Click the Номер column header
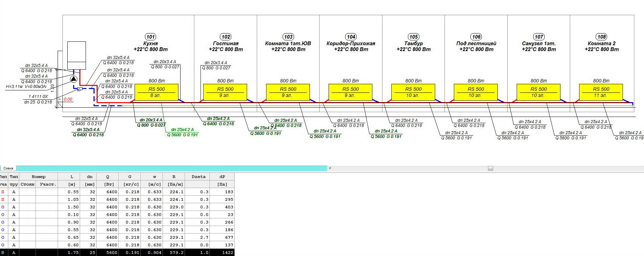644x256 pixels. coord(38,177)
